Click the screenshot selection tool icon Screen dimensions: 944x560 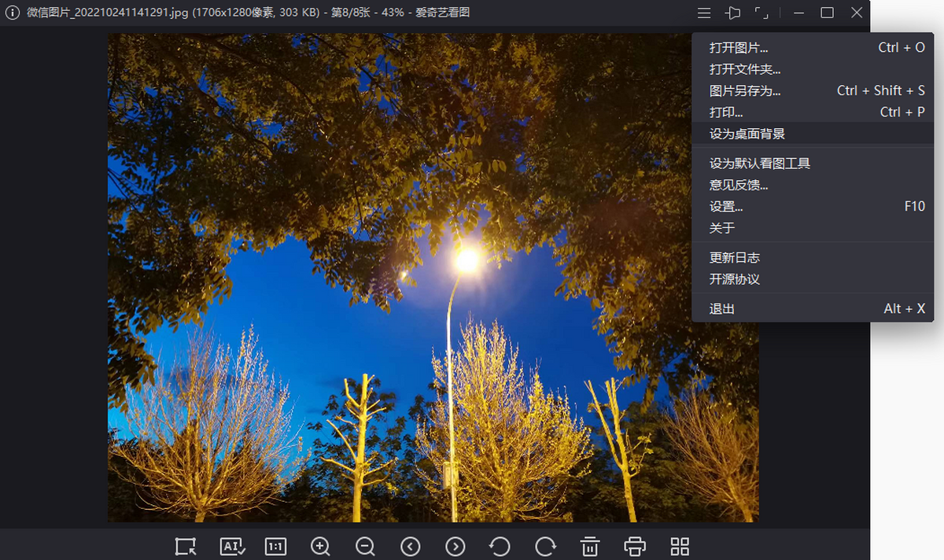point(186,547)
